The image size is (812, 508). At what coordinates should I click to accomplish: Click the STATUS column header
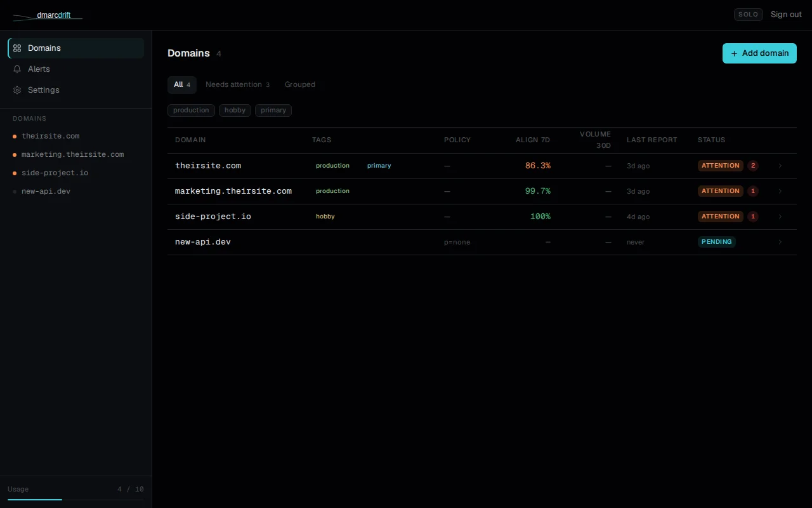coord(712,140)
